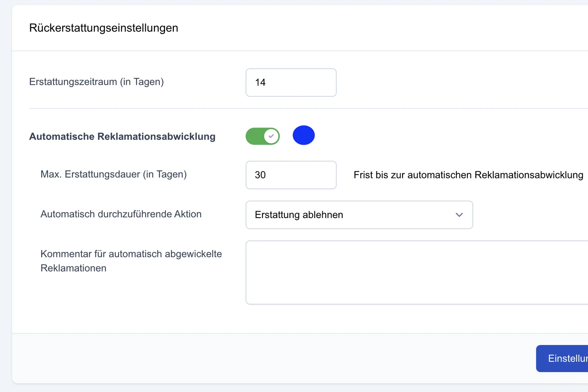The image size is (588, 392).
Task: Click the Max. Erstattungsdauer (in Tagen) field
Action: 291,175
